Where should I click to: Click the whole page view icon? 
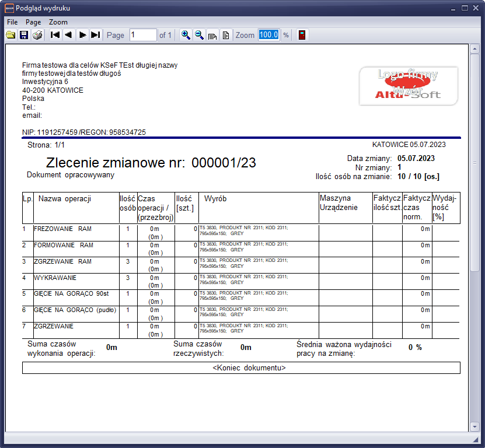point(225,35)
